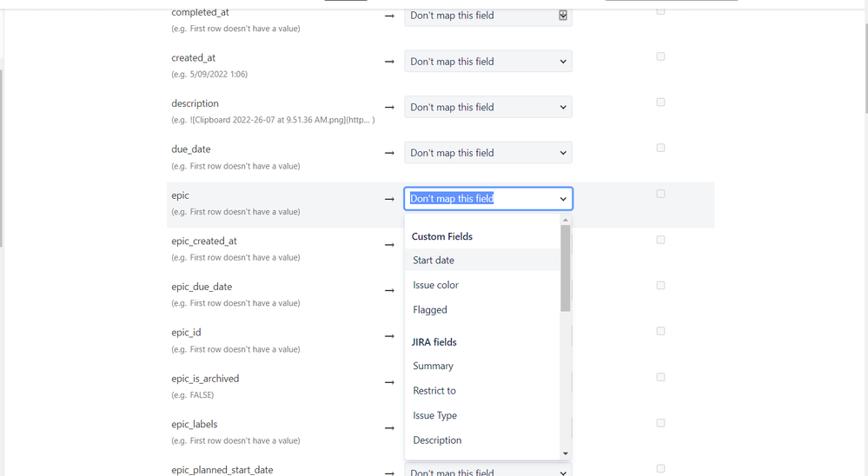Click the JIRA fields group heading
Image resolution: width=868 pixels, height=476 pixels.
(434, 342)
